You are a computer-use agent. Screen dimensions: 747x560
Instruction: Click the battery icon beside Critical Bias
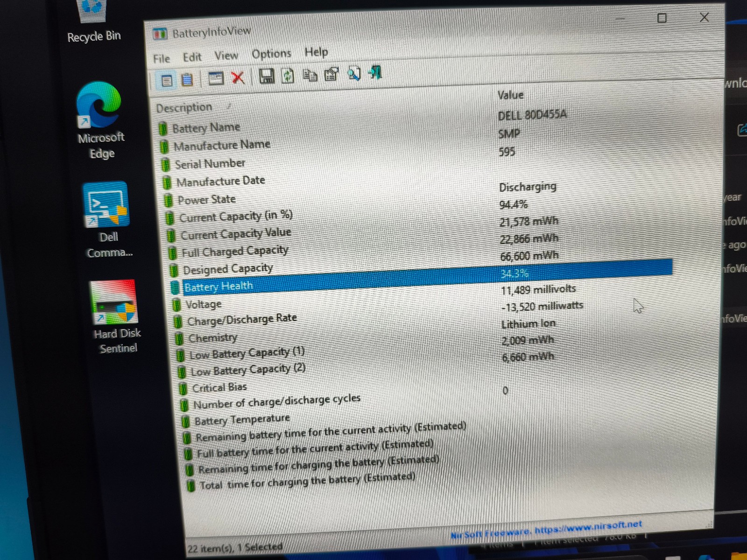tap(183, 389)
